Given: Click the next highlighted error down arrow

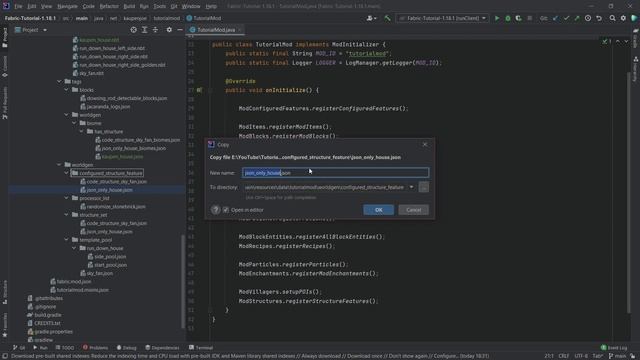Looking at the screenshot, I should [x=626, y=42].
